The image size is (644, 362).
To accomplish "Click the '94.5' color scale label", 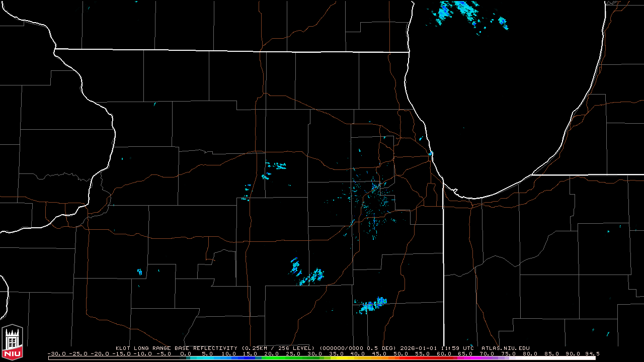I will tap(592, 353).
